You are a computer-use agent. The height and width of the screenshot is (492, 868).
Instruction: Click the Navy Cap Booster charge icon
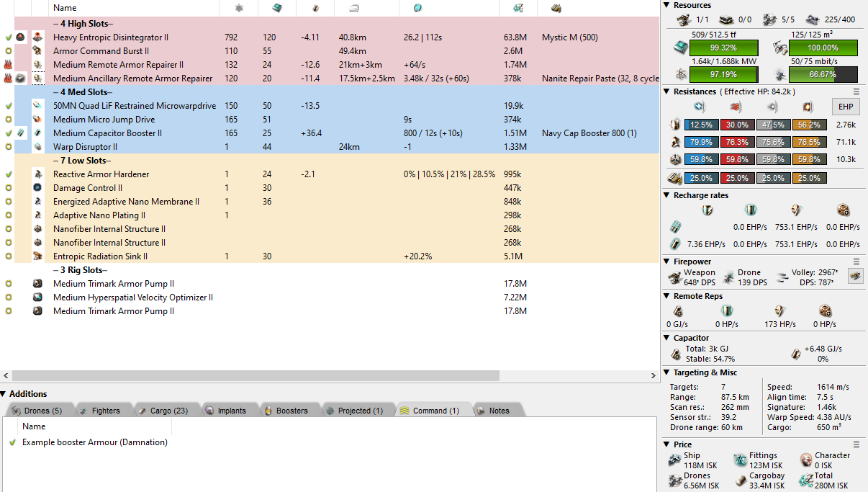21,133
